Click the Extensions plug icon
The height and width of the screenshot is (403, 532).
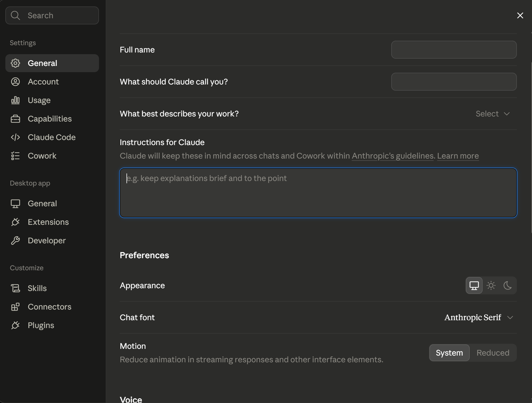pos(15,222)
